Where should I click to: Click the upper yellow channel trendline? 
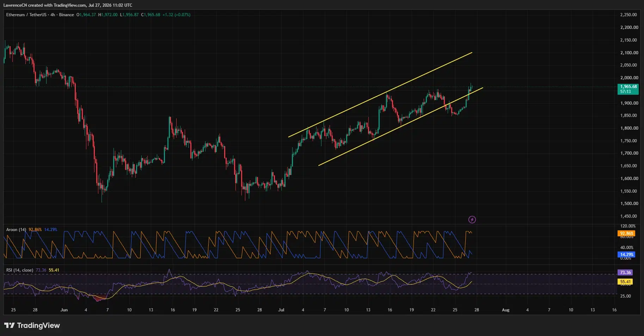point(380,95)
